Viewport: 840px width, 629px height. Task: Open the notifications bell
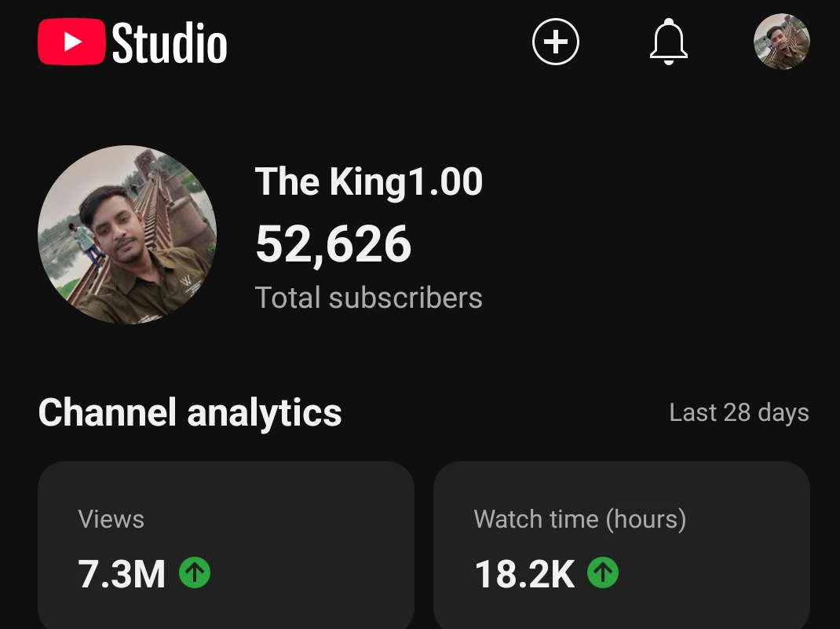tap(669, 42)
